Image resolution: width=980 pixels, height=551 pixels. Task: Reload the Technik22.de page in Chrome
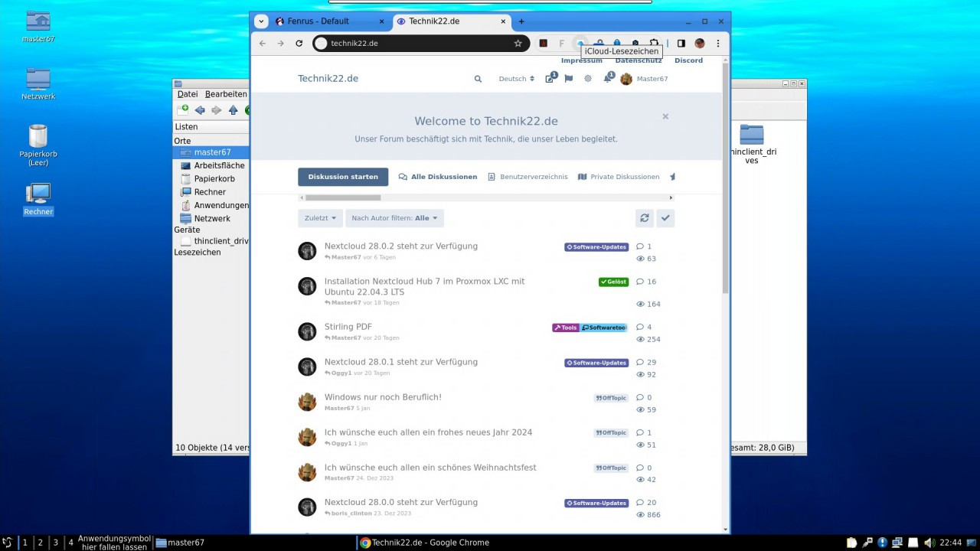[x=299, y=44]
